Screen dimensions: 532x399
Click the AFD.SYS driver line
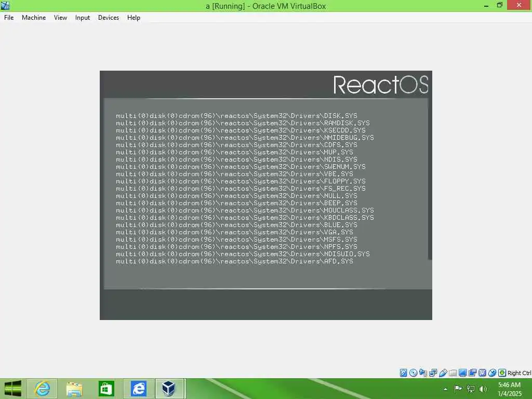(234, 261)
